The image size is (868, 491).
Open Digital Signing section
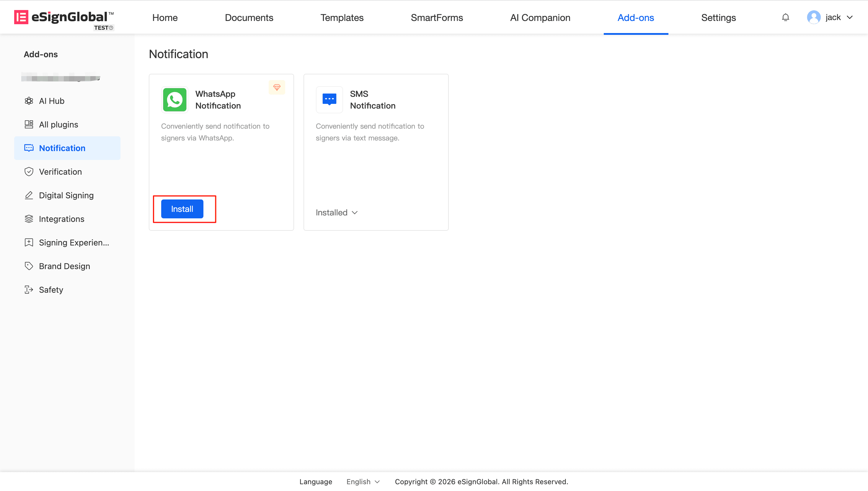coord(66,195)
